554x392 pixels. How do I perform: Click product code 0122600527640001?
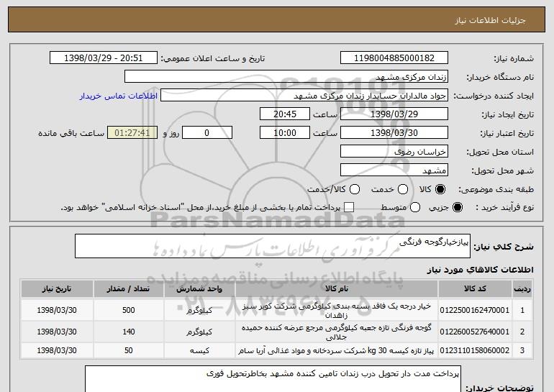point(475,332)
